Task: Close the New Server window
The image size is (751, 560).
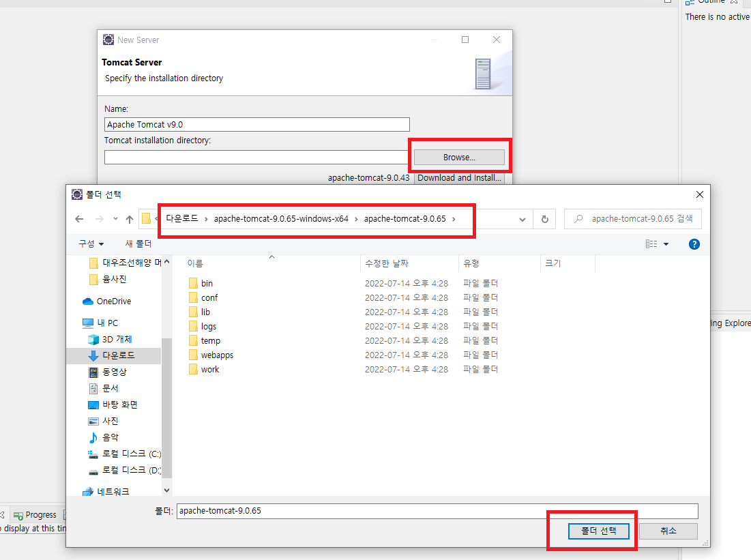Action: 497,40
